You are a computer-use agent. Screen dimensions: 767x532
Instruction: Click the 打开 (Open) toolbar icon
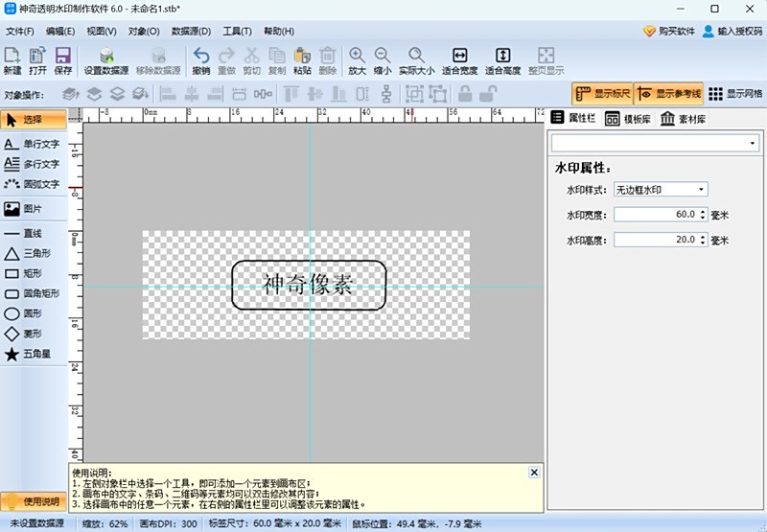coord(37,61)
